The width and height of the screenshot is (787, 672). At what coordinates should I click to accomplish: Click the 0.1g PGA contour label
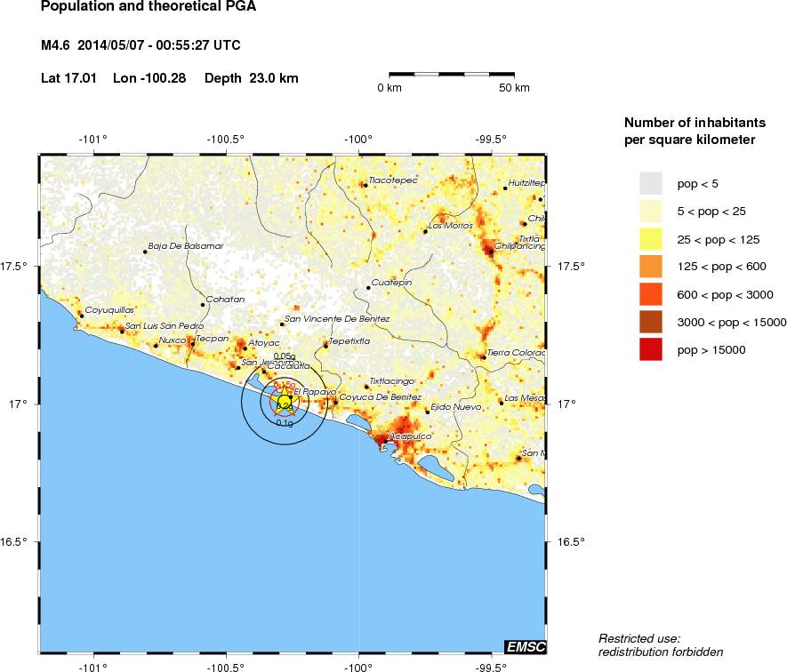(285, 423)
